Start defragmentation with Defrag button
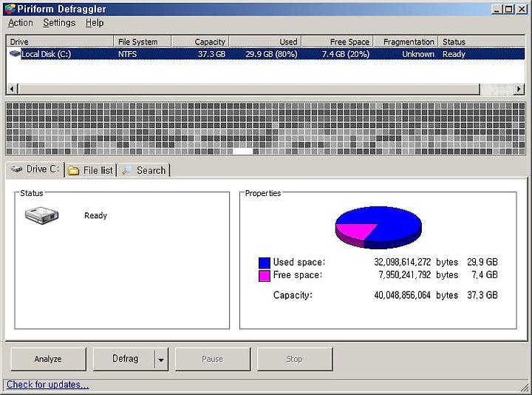 pos(124,359)
